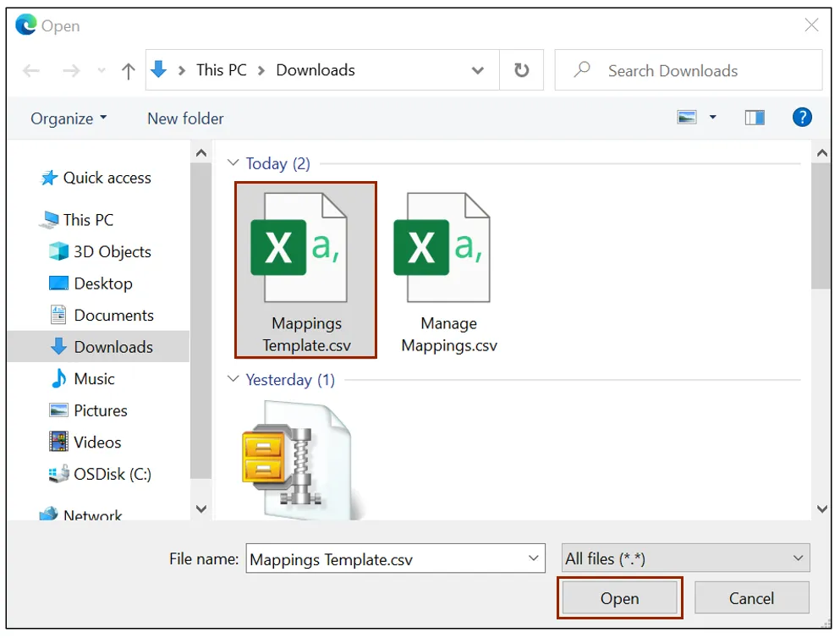Screen dimensions: 840x638
Task: Click the Refresh button in address bar
Action: coord(522,70)
